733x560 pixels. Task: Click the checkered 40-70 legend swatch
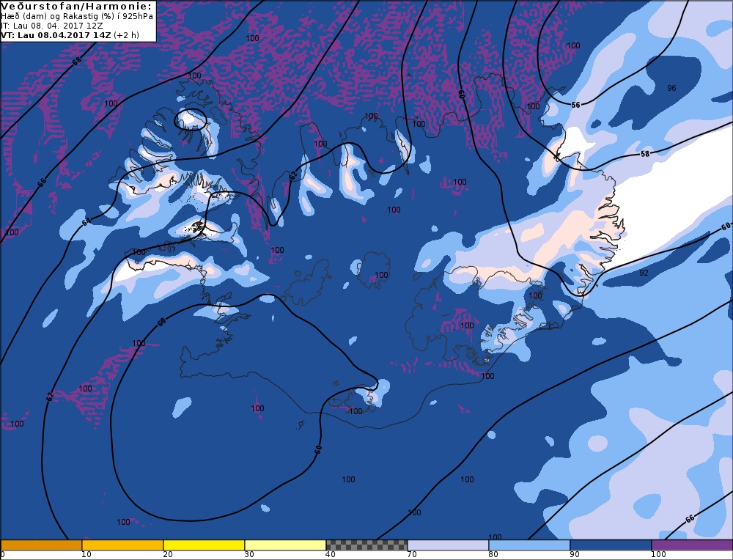coord(366,545)
